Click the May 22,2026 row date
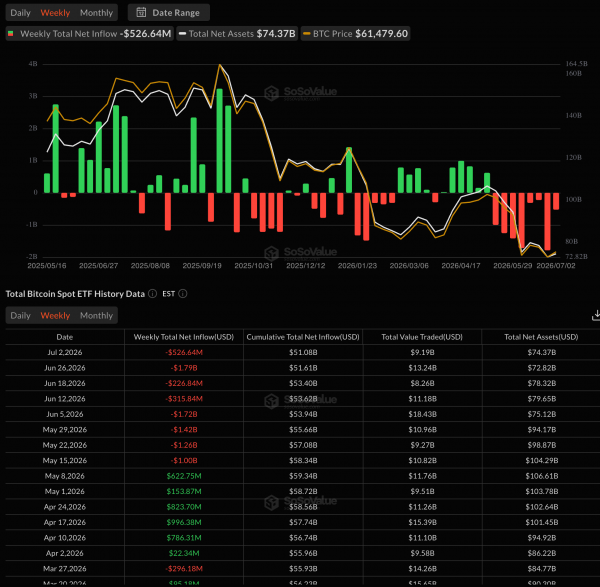The image size is (600, 587). pos(65,445)
